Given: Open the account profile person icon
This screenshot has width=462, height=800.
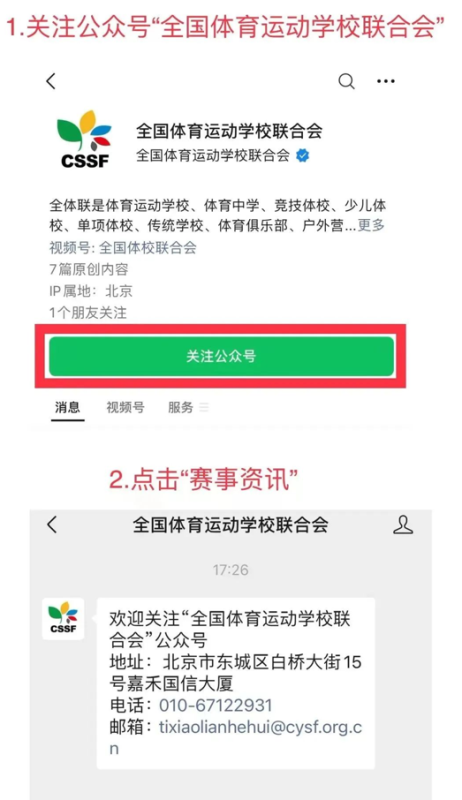Looking at the screenshot, I should [403, 524].
